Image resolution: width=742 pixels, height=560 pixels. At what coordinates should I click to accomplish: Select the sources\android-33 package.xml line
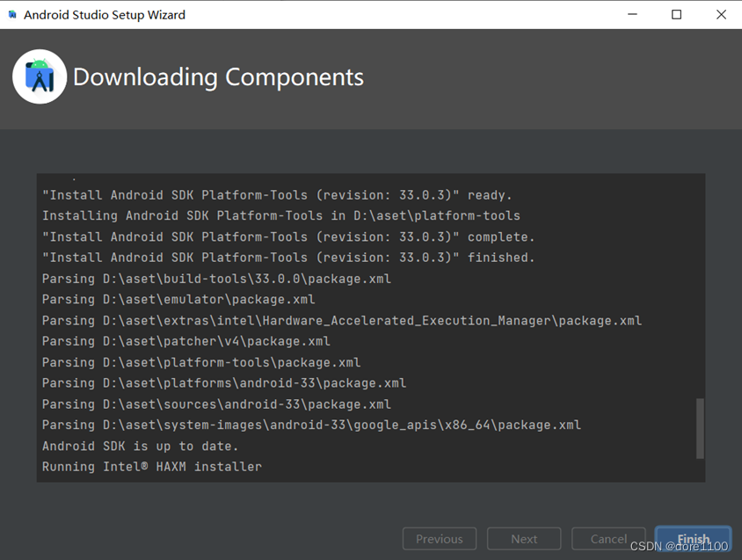coord(216,404)
